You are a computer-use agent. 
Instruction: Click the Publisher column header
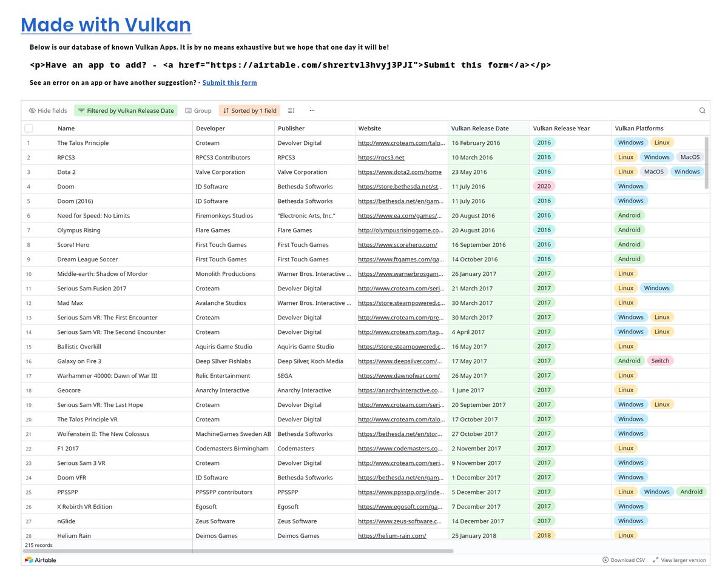coord(291,128)
